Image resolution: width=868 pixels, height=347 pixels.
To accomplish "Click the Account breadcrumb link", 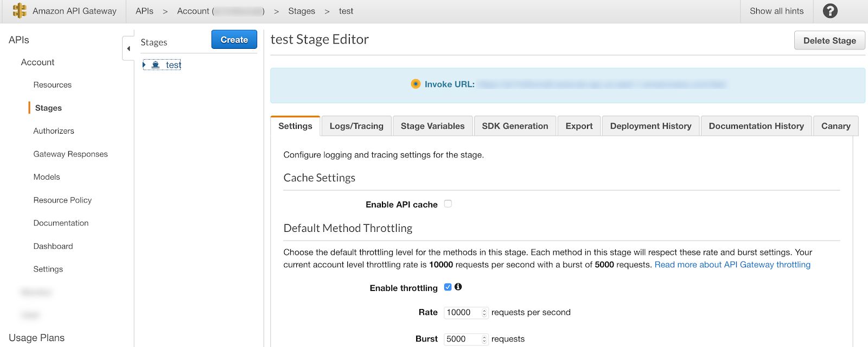I will (221, 11).
